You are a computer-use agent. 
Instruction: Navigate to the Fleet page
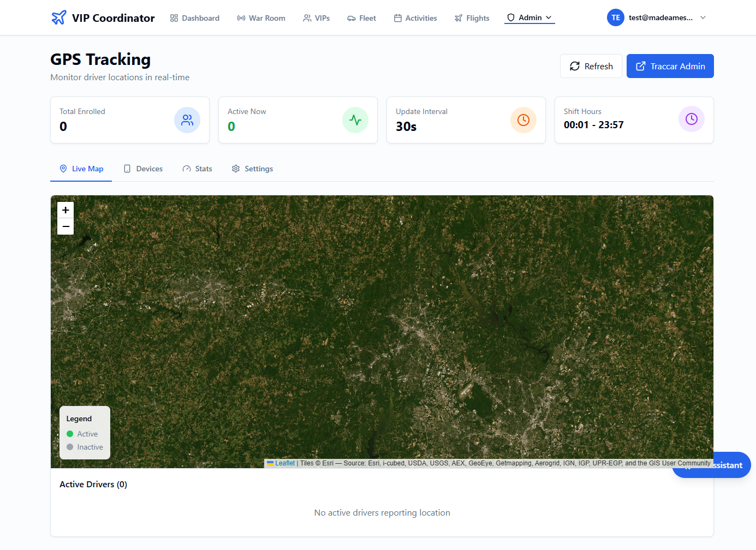361,18
